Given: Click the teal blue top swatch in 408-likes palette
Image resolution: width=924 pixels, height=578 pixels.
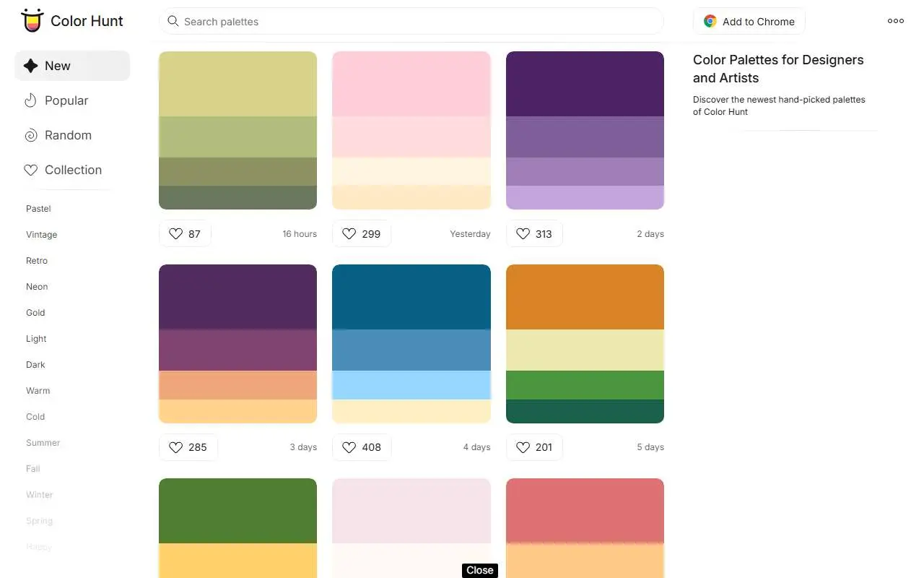Looking at the screenshot, I should pos(411,297).
